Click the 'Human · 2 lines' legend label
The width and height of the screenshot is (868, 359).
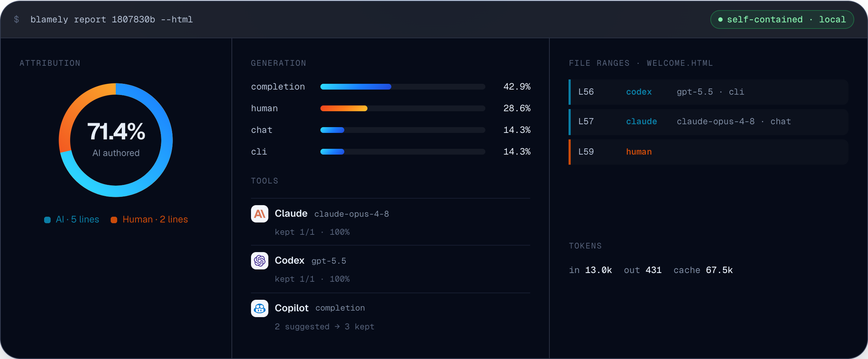point(155,220)
